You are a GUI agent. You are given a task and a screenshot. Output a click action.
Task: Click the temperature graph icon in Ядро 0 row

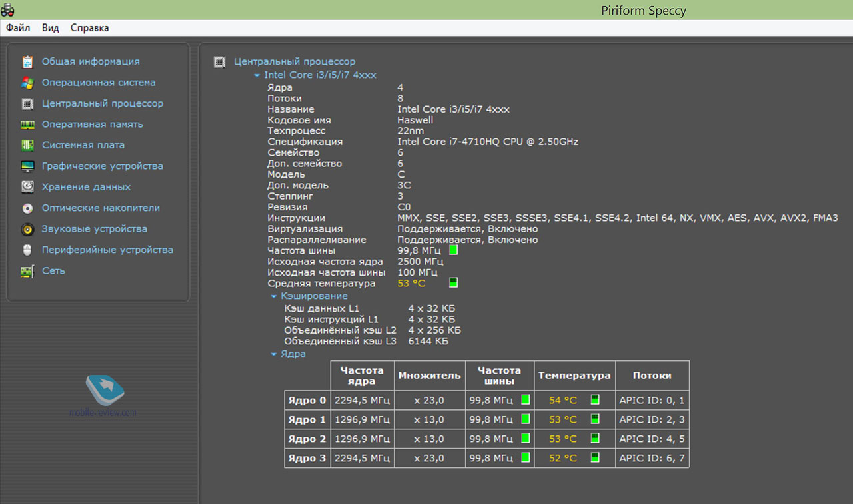595,400
